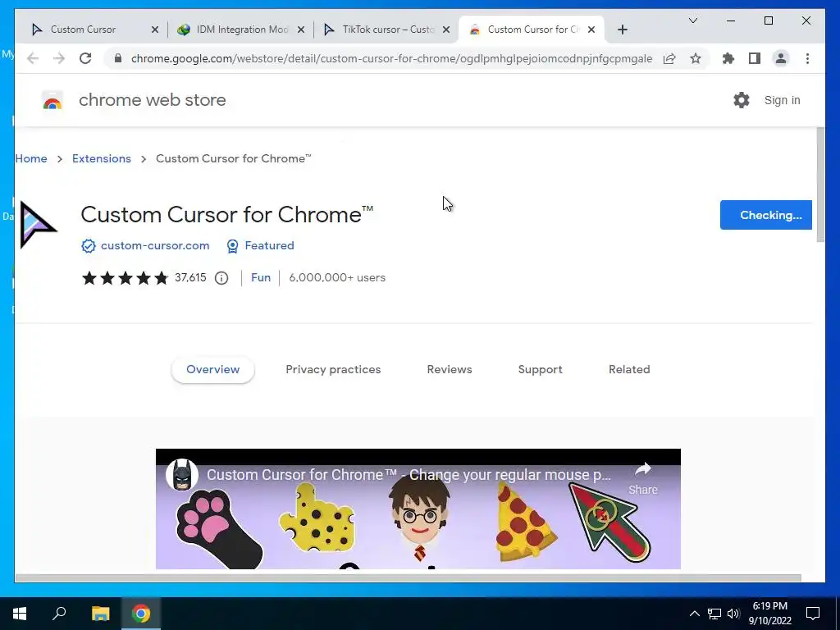Click the browser forward arrow

tap(59, 58)
